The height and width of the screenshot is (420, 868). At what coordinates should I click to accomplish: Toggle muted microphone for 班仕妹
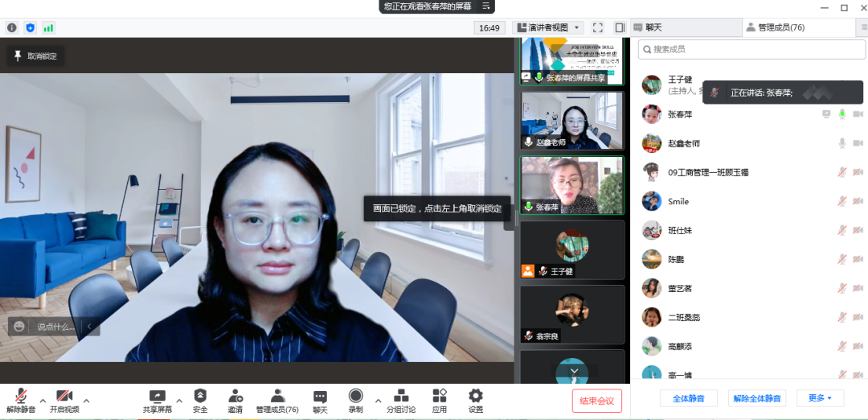click(x=842, y=230)
